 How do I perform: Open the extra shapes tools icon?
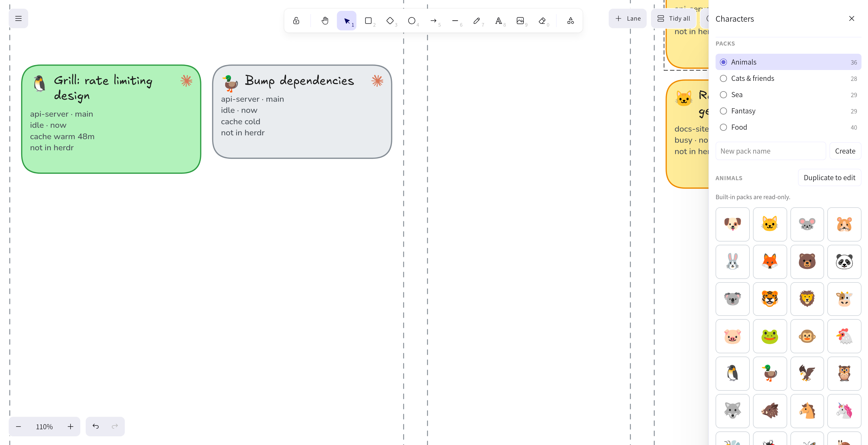pyautogui.click(x=570, y=21)
